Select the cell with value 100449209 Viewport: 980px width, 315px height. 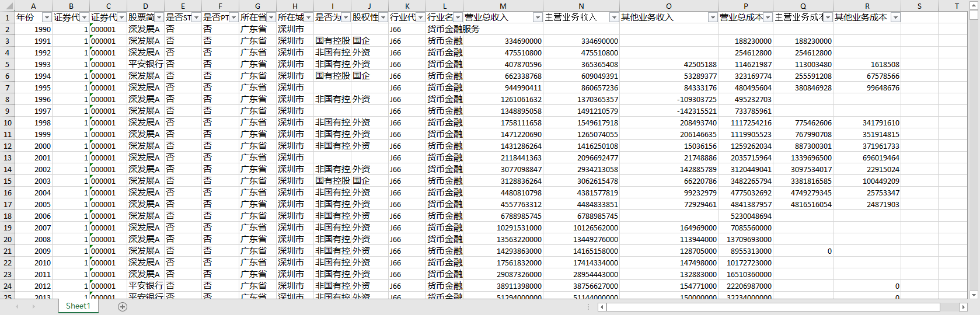(867, 181)
